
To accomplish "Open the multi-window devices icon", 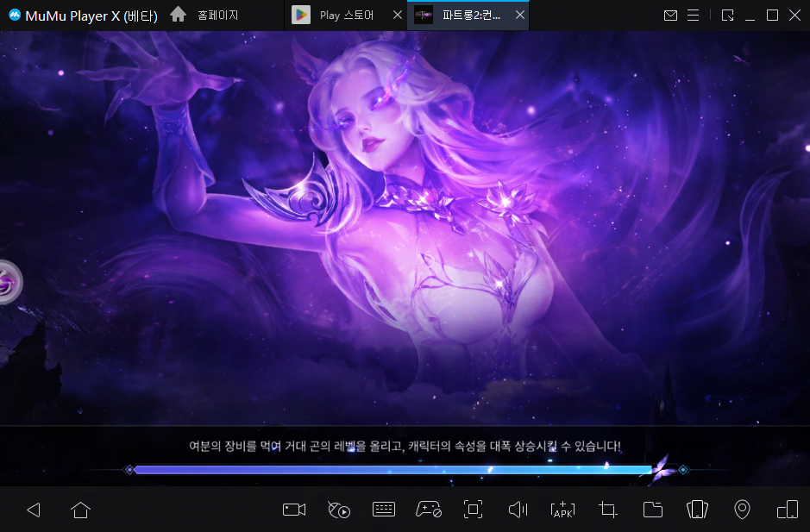I will click(x=788, y=510).
